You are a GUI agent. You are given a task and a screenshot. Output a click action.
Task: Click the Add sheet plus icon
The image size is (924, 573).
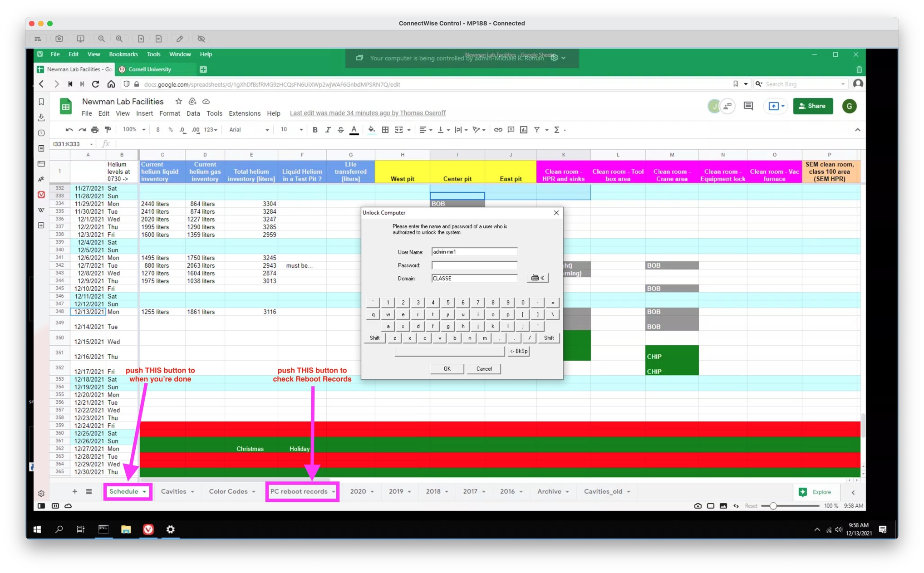(x=75, y=492)
